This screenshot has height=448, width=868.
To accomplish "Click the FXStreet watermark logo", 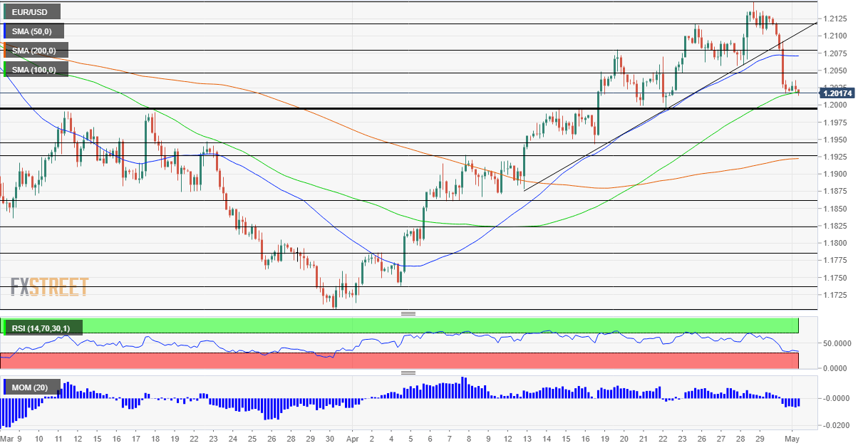I will tap(50, 287).
